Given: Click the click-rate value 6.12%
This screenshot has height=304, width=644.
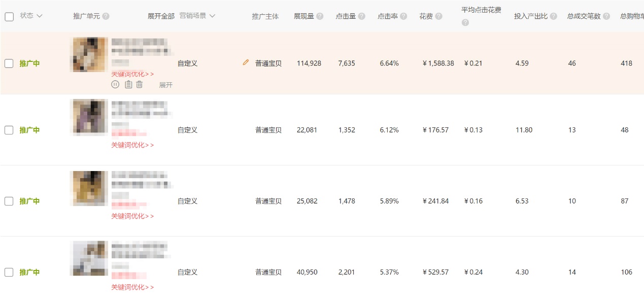Looking at the screenshot, I should 389,130.
